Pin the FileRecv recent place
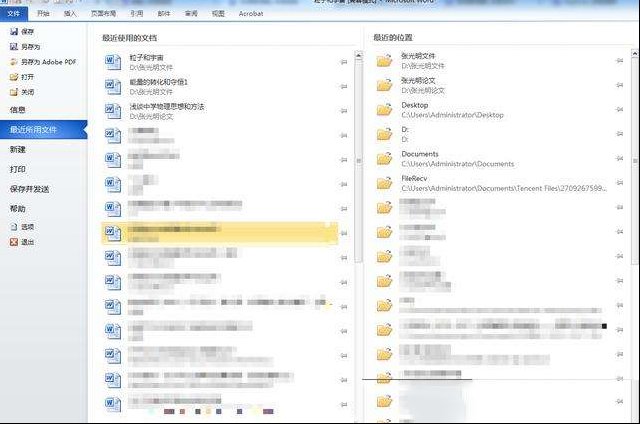The image size is (640, 424). [x=620, y=183]
